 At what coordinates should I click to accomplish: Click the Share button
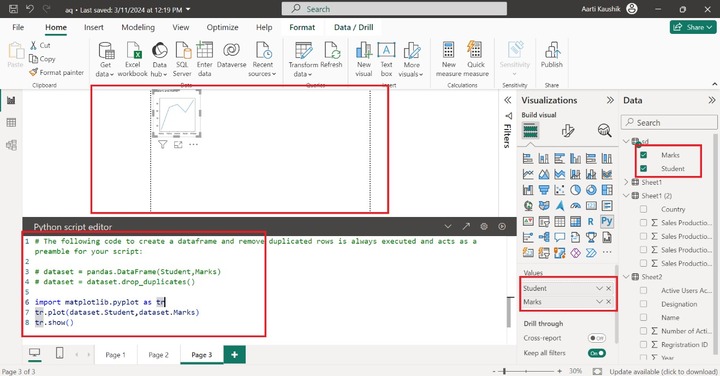693,28
